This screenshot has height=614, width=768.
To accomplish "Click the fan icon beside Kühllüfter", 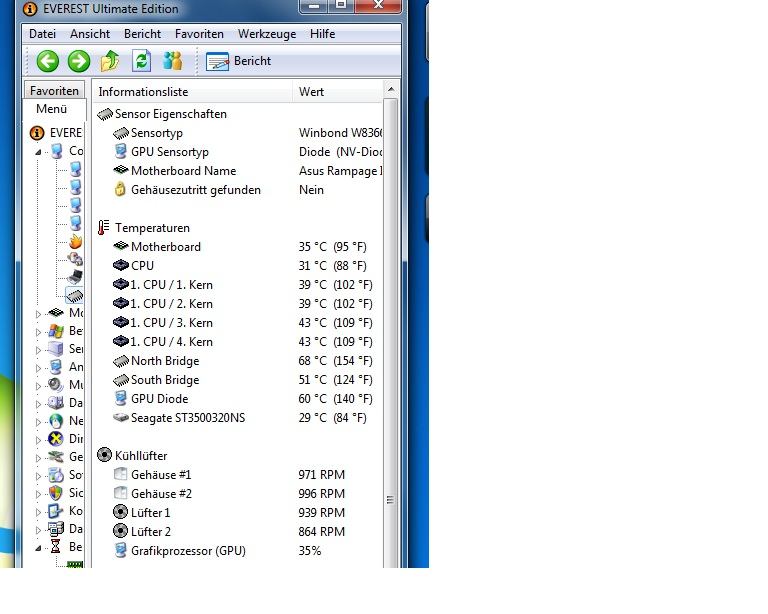I will click(x=104, y=455).
